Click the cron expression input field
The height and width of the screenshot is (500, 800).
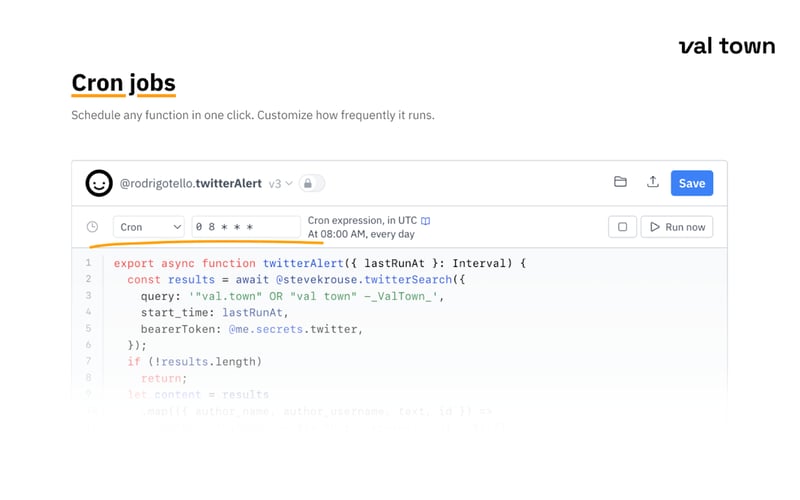(246, 227)
